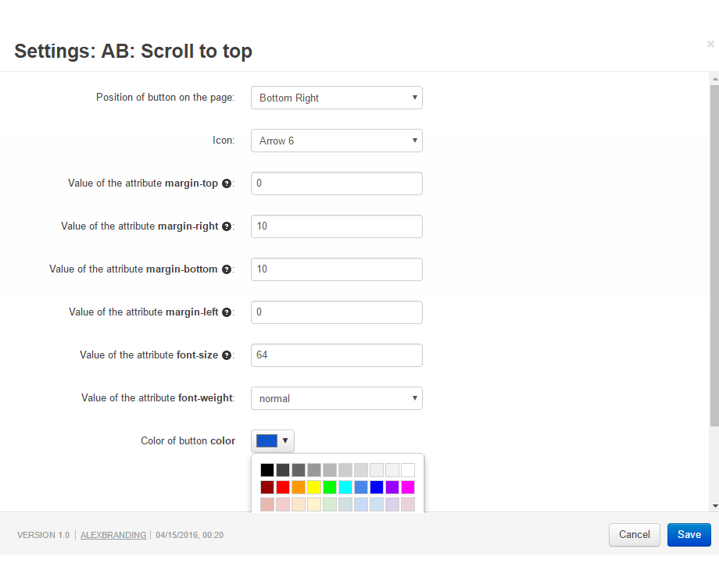Click the Cancel button
Image resolution: width=719 pixels, height=588 pixels.
click(x=634, y=535)
